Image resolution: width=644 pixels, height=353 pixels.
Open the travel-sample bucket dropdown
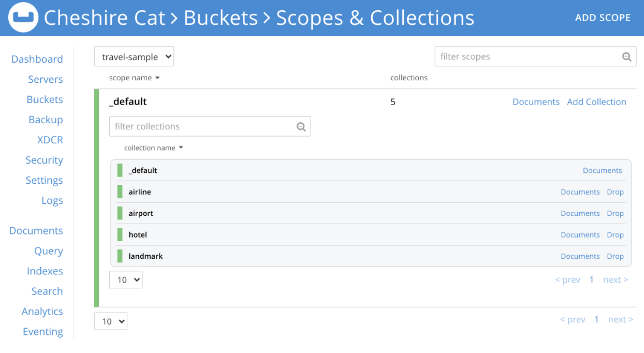[134, 57]
